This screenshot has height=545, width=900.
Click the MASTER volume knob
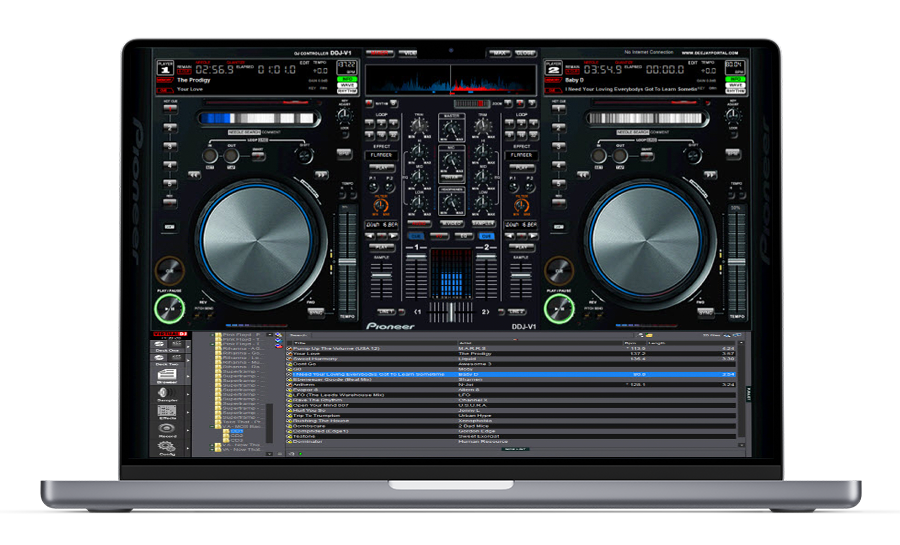coord(451,128)
